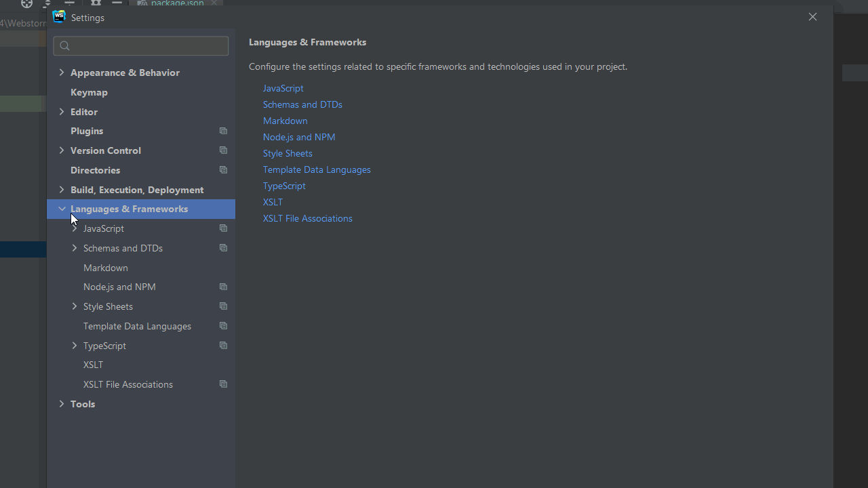The width and height of the screenshot is (868, 488).
Task: Expand the Tools settings section
Action: pos(62,404)
